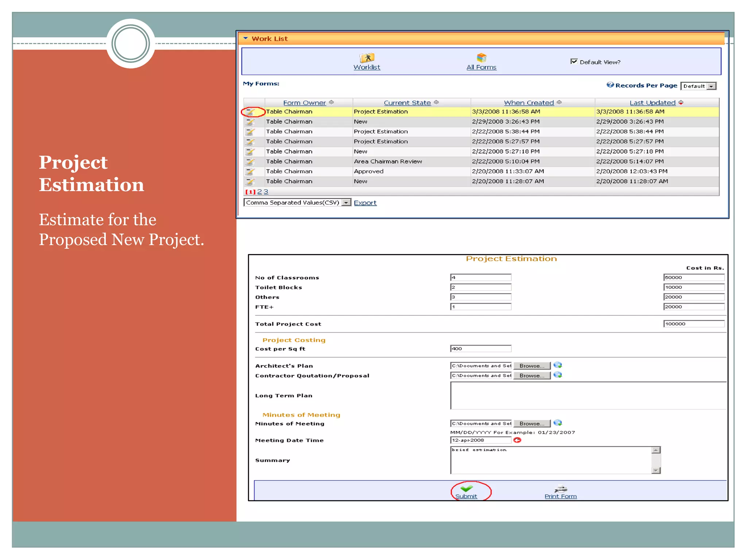Click the Summary box scroll down arrow
The width and height of the screenshot is (747, 560).
(x=656, y=470)
